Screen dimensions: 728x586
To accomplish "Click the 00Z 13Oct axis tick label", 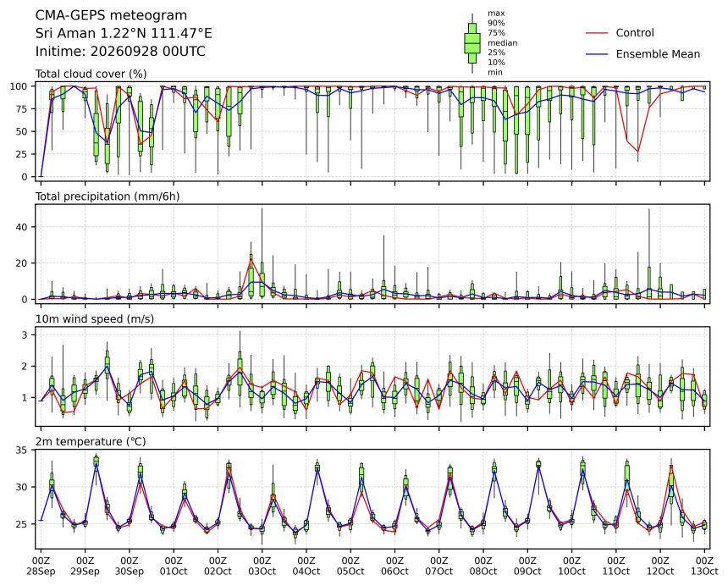I will (x=704, y=566).
